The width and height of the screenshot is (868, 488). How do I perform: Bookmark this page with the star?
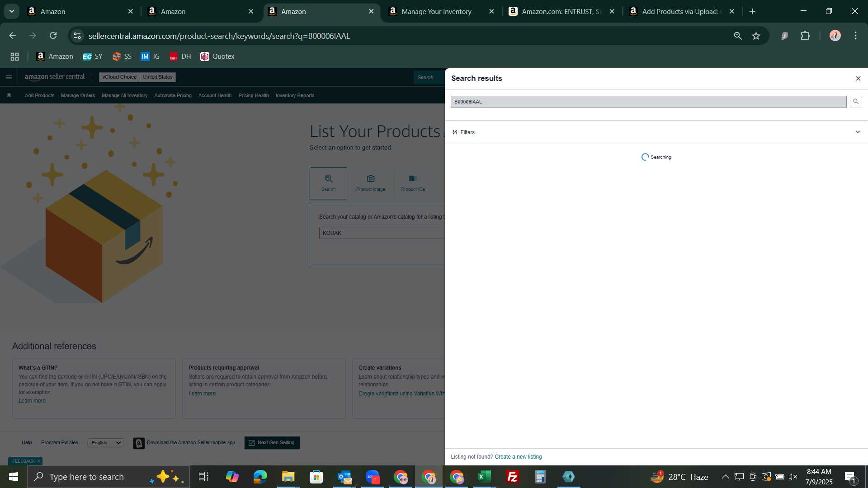[x=756, y=36]
